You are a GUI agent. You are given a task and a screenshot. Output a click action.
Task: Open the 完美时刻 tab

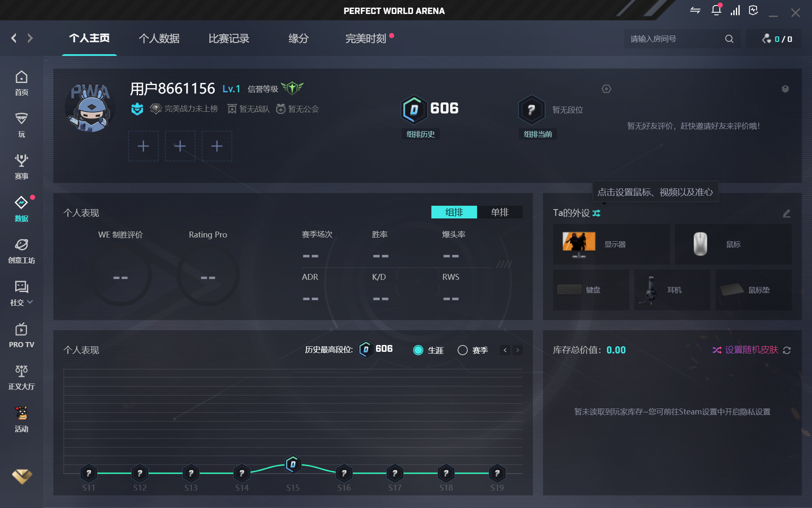365,39
